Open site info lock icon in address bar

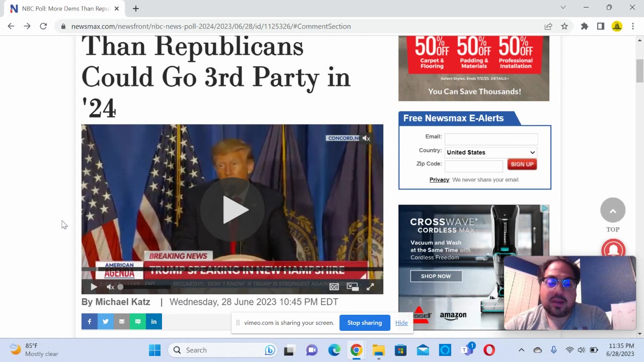[63, 26]
